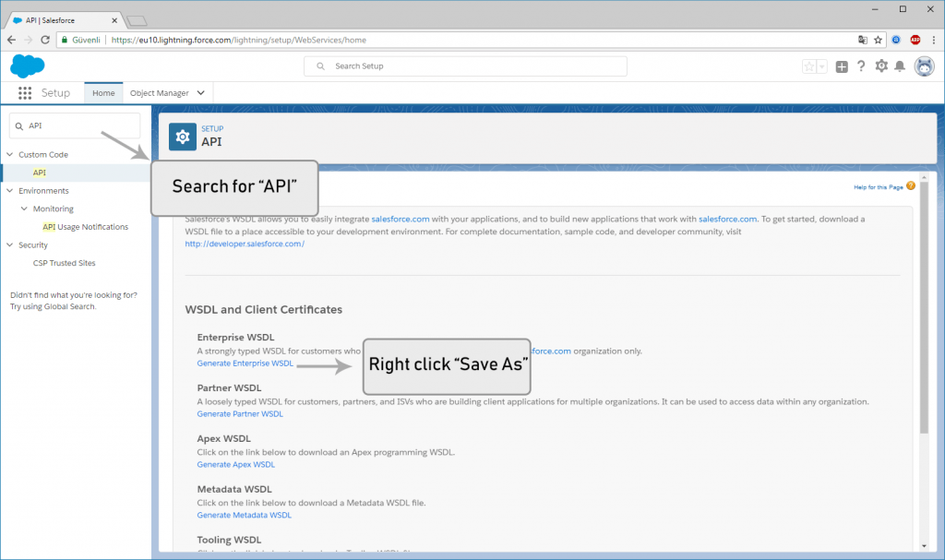Select the API | Salesforce browser tab
Image resolution: width=945 pixels, height=560 pixels.
pyautogui.click(x=64, y=20)
